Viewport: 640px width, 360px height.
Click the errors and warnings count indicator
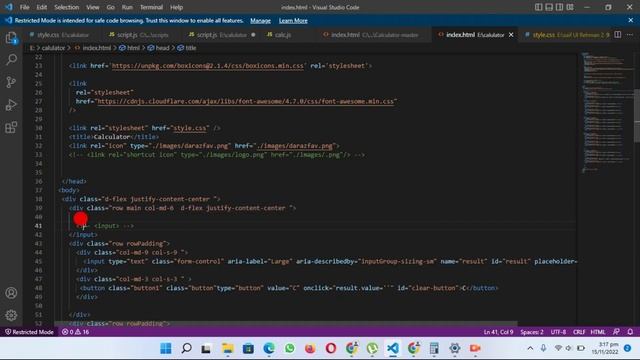[76, 332]
